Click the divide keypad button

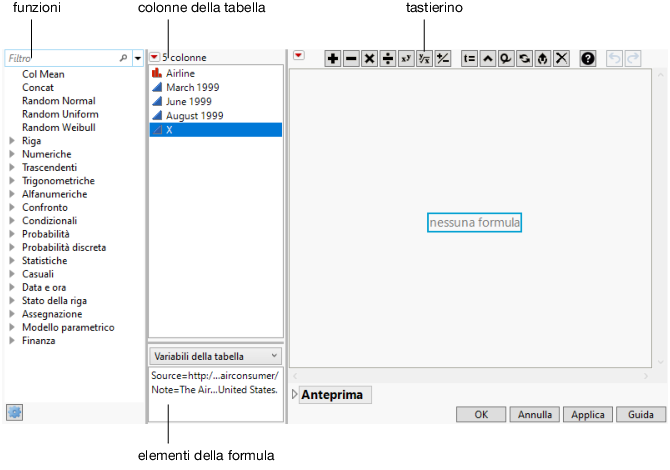click(x=388, y=59)
